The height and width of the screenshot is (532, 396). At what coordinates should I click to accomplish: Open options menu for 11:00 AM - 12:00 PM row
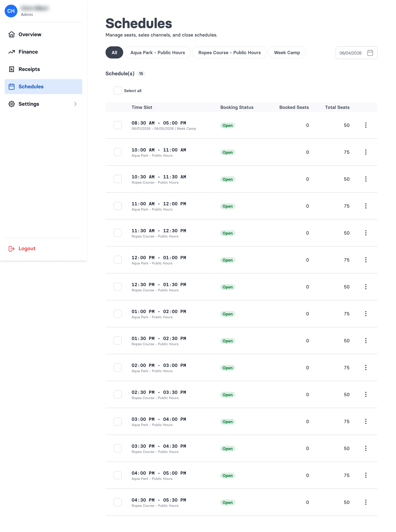click(366, 206)
